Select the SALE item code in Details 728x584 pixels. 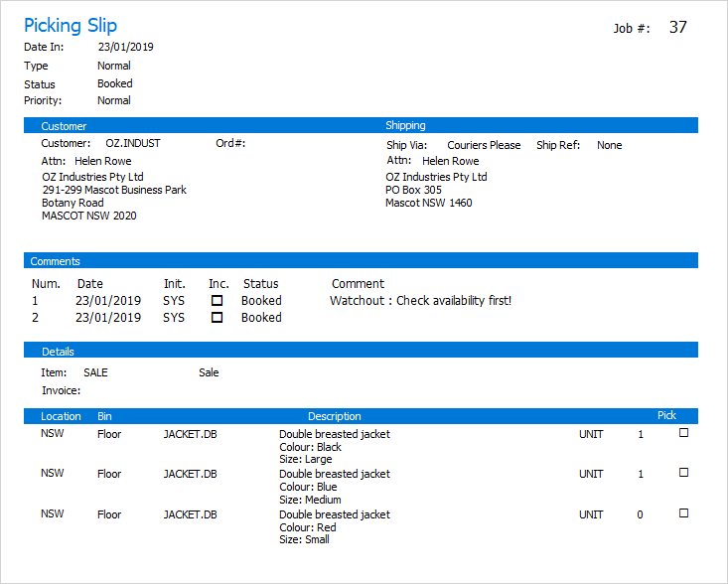pyautogui.click(x=96, y=372)
